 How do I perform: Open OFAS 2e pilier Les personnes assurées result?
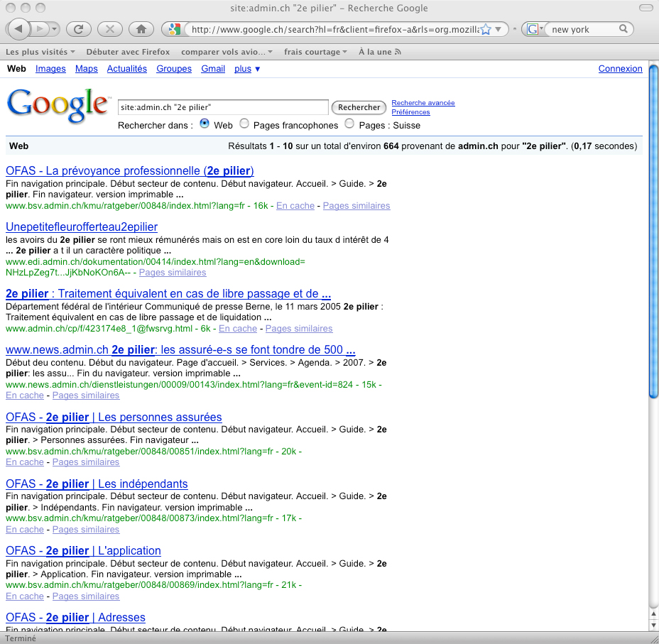pyautogui.click(x=114, y=417)
